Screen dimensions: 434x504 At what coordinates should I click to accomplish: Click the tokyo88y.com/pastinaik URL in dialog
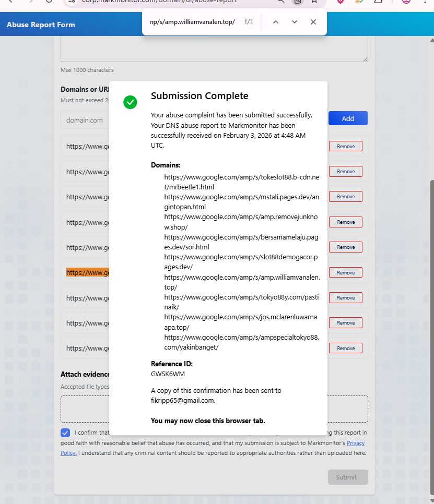[x=241, y=302]
